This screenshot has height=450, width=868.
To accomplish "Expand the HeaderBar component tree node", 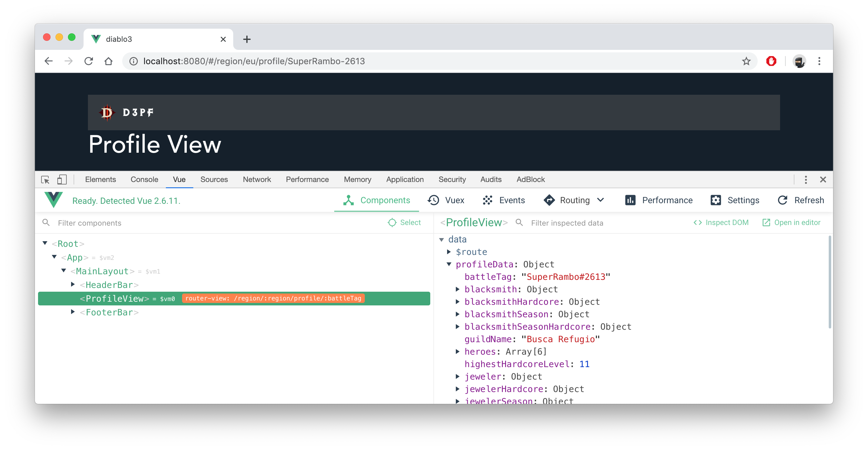I will click(x=73, y=285).
